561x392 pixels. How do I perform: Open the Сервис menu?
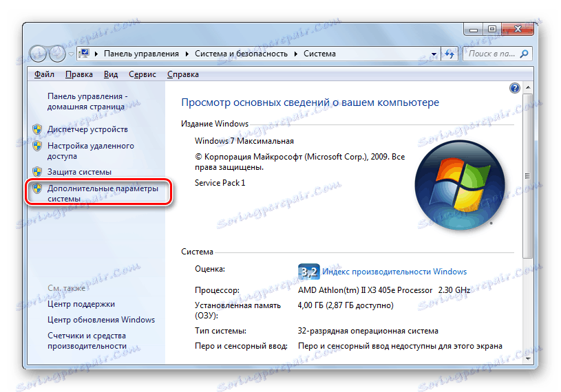142,74
